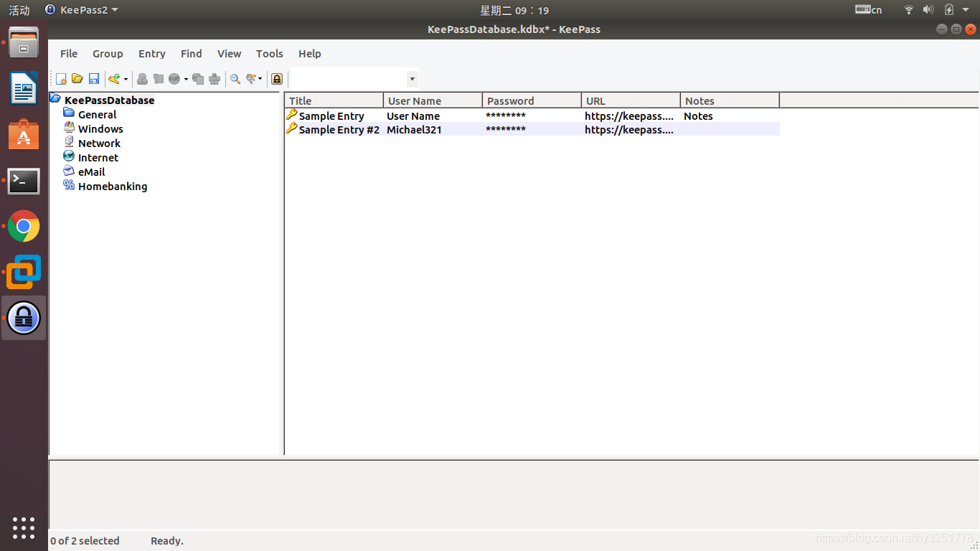Click the Show Entries keys icon
The width and height of the screenshot is (980, 551).
pos(251,79)
